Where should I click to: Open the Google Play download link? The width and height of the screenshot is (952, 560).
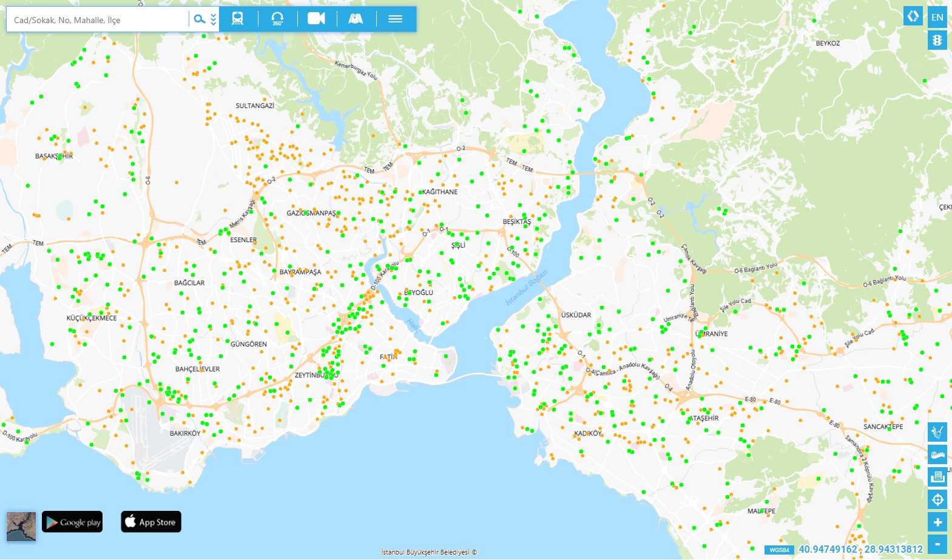[x=72, y=522]
